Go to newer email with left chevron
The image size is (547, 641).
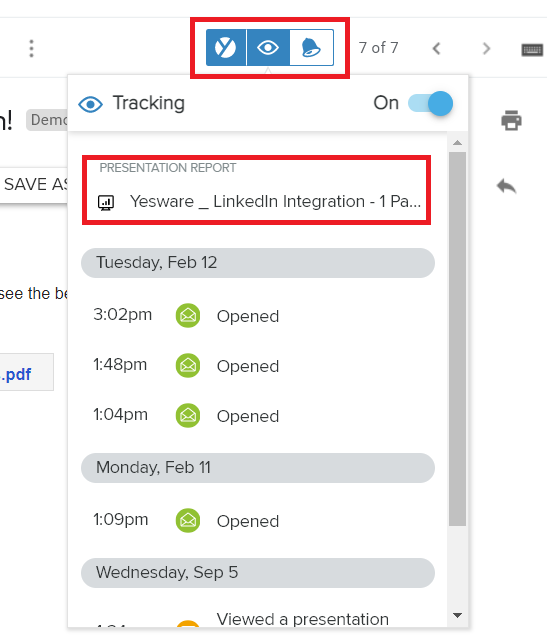pyautogui.click(x=437, y=49)
